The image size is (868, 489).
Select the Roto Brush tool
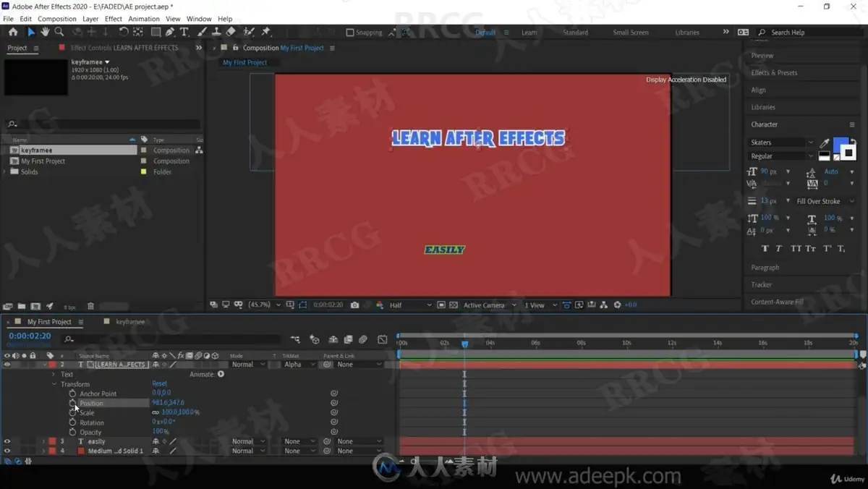[249, 32]
